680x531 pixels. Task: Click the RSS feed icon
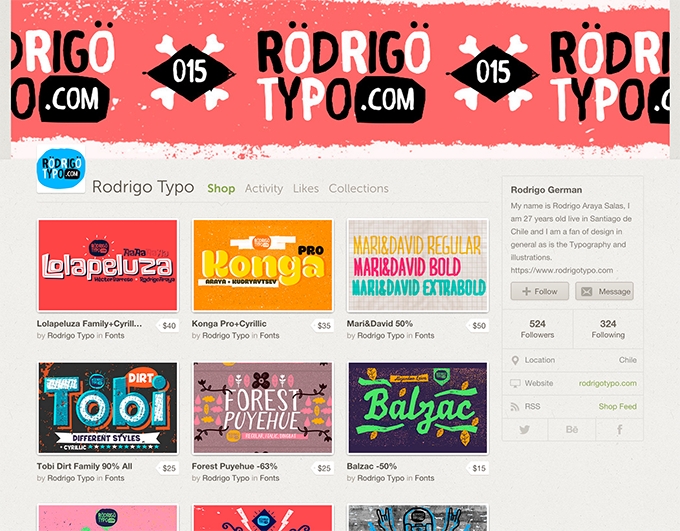click(515, 406)
